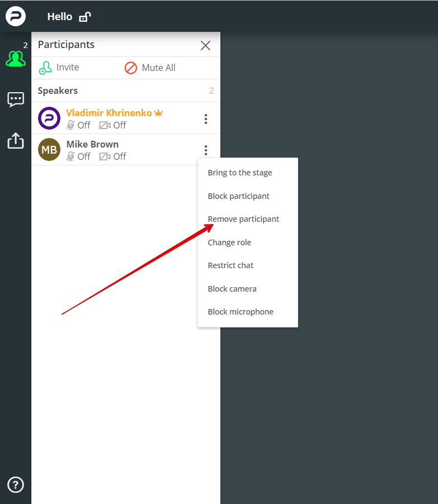
Task: Open options menu for Vladimir Khrinenko
Action: tap(206, 119)
